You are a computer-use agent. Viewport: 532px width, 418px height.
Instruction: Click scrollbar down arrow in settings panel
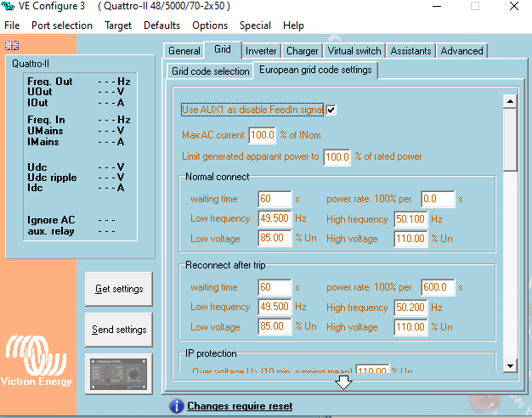[510, 365]
